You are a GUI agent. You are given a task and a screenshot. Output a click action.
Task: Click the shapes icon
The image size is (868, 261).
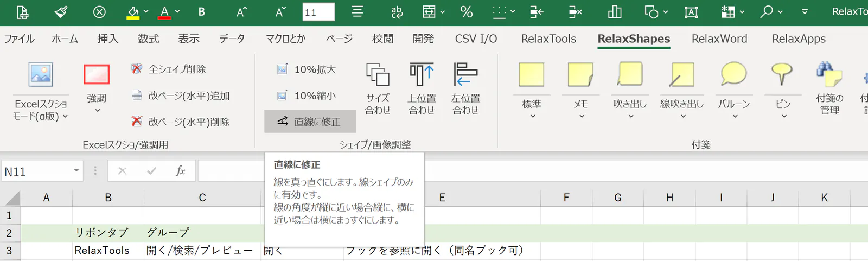(651, 12)
